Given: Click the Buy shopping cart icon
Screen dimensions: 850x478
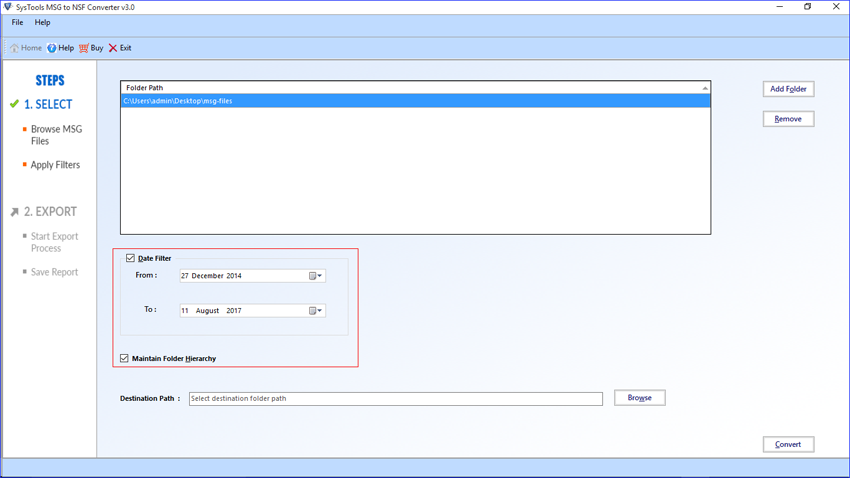Looking at the screenshot, I should point(83,48).
